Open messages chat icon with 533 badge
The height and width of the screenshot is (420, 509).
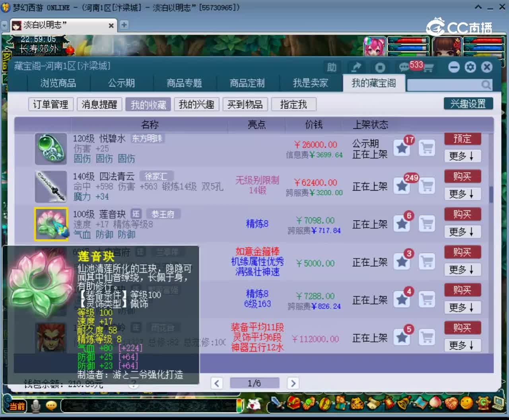point(404,67)
